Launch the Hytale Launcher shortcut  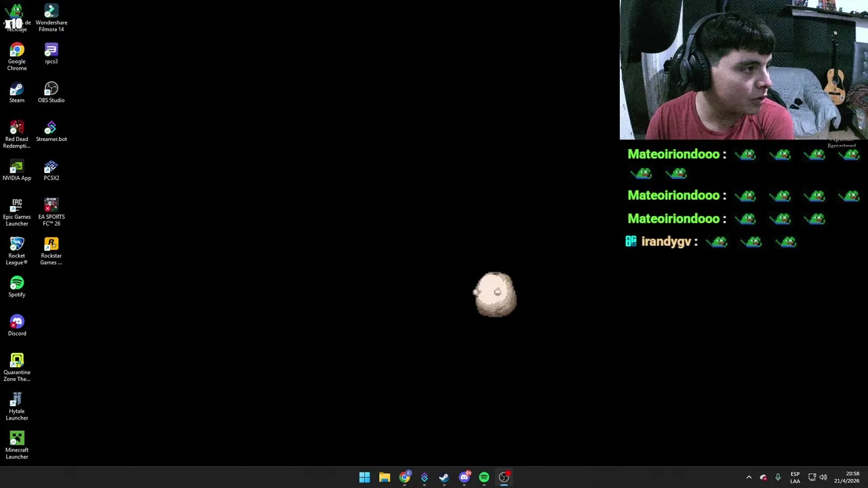click(16, 407)
